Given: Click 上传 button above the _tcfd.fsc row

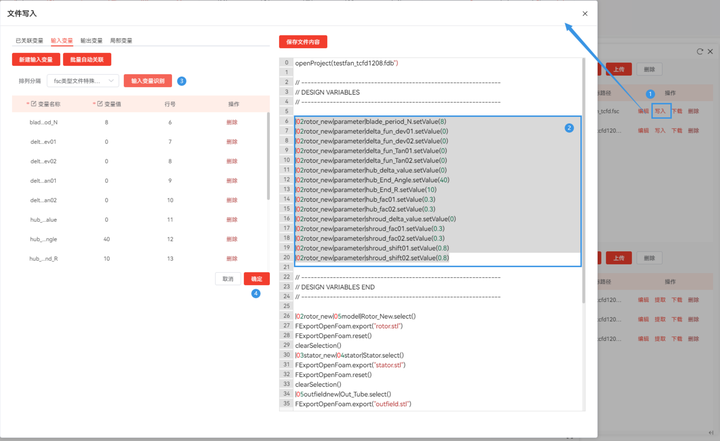Looking at the screenshot, I should pos(619,69).
